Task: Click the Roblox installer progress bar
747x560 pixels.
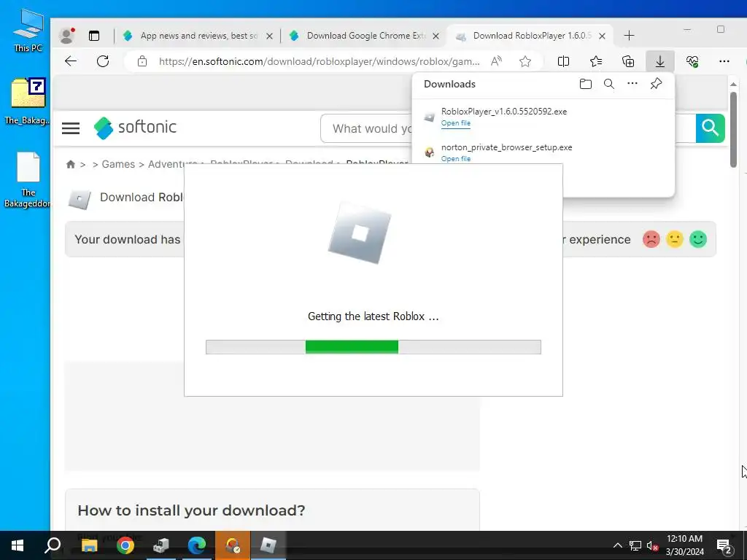Action: point(373,347)
